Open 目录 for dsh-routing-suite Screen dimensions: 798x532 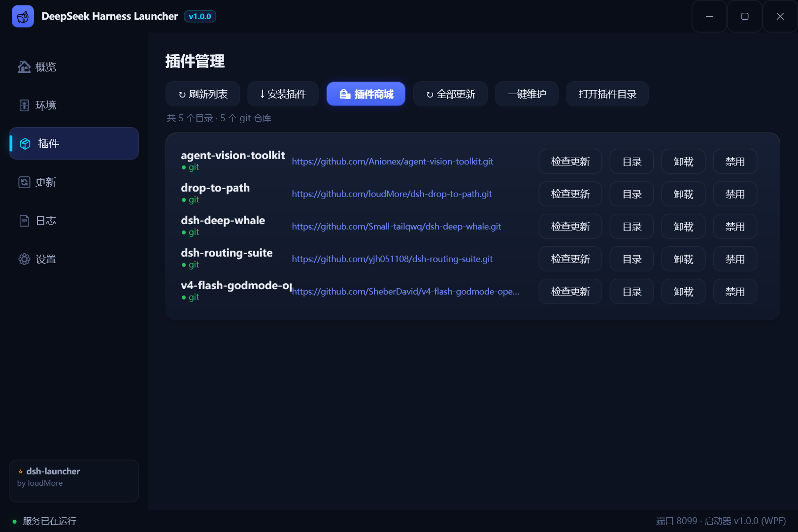(632, 259)
